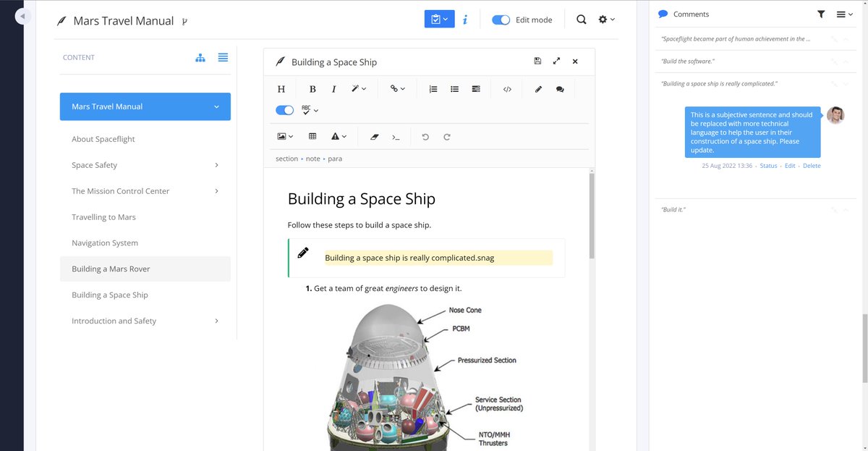Image resolution: width=868 pixels, height=451 pixels.
Task: Click the commenter avatar photo
Action: pos(835,115)
